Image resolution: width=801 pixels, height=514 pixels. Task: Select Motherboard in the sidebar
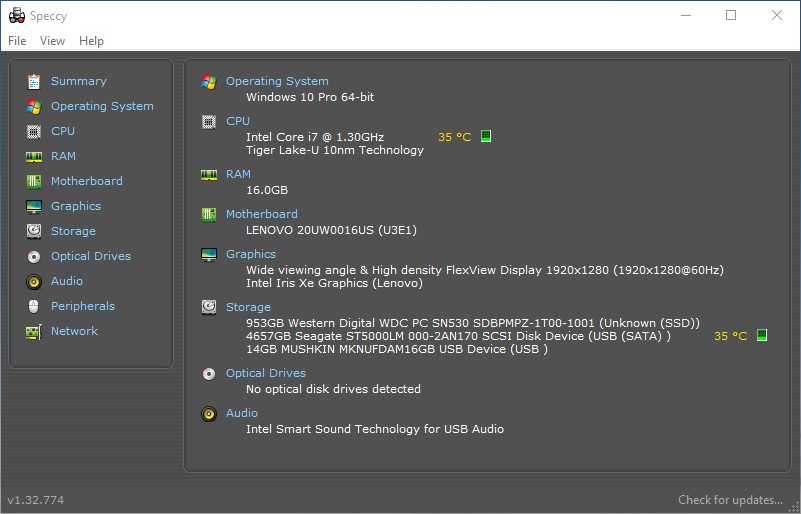[87, 181]
